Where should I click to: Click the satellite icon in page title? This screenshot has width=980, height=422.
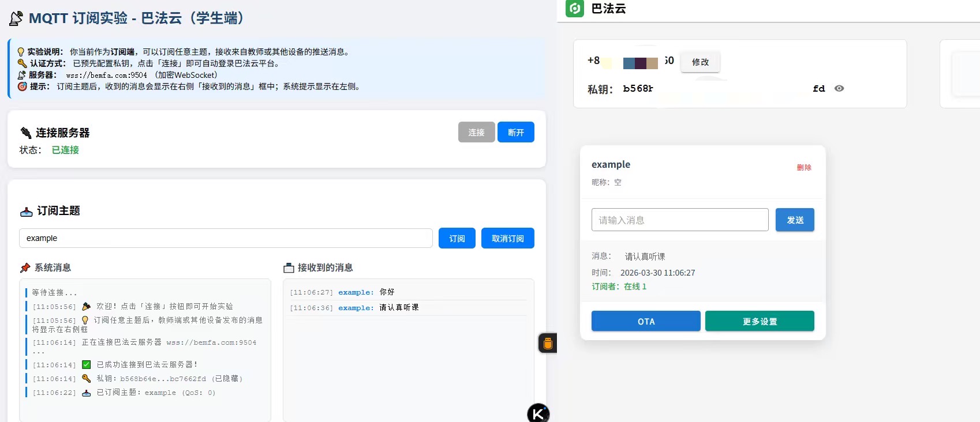(17, 18)
